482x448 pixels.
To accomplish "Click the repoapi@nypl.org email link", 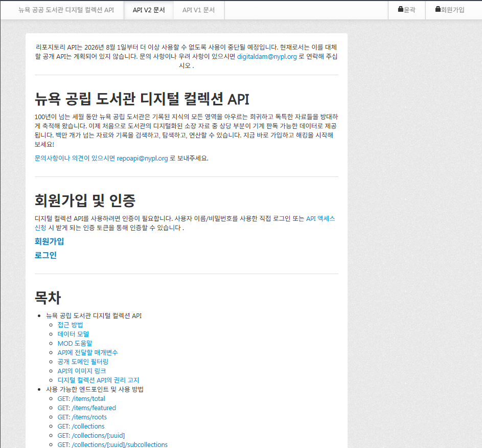I will point(142,158).
